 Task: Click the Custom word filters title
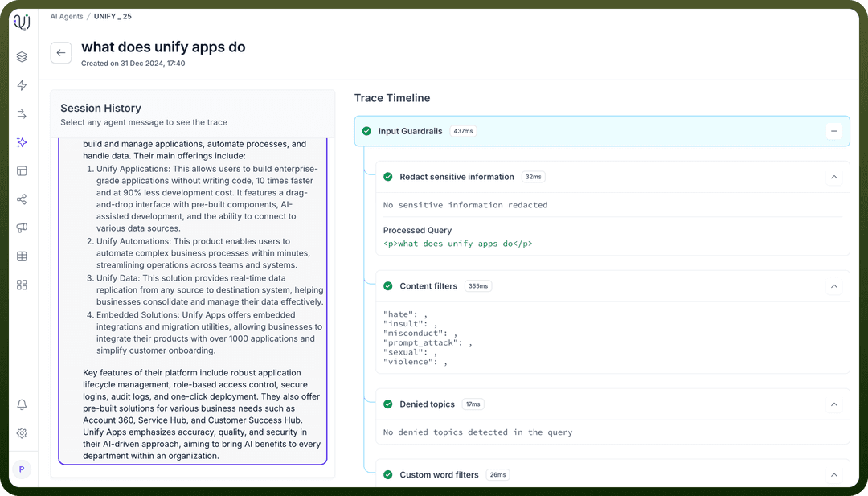439,475
